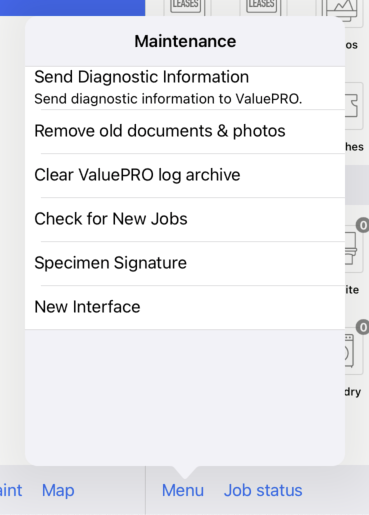Screen dimensions: 369x515
Task: Click the Maintenance popover title header
Action: pyautogui.click(x=185, y=41)
